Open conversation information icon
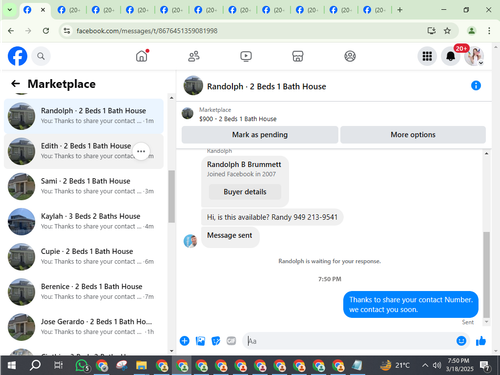The height and width of the screenshot is (375, 500). 476,86
